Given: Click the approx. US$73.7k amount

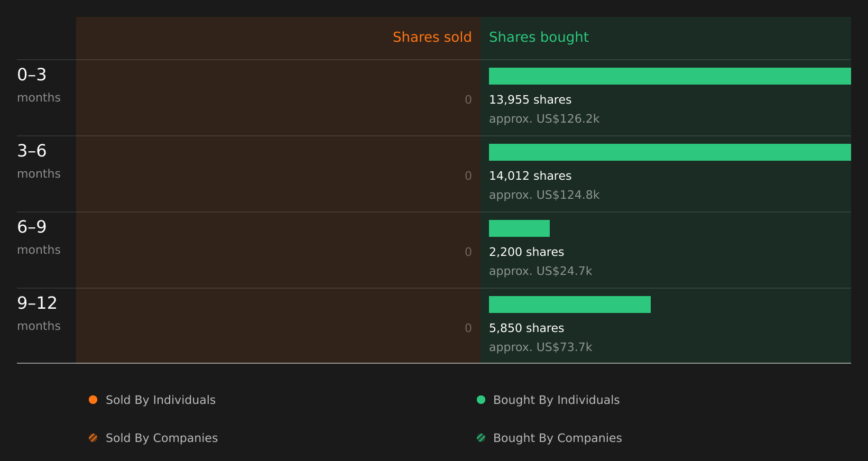Looking at the screenshot, I should pos(540,347).
